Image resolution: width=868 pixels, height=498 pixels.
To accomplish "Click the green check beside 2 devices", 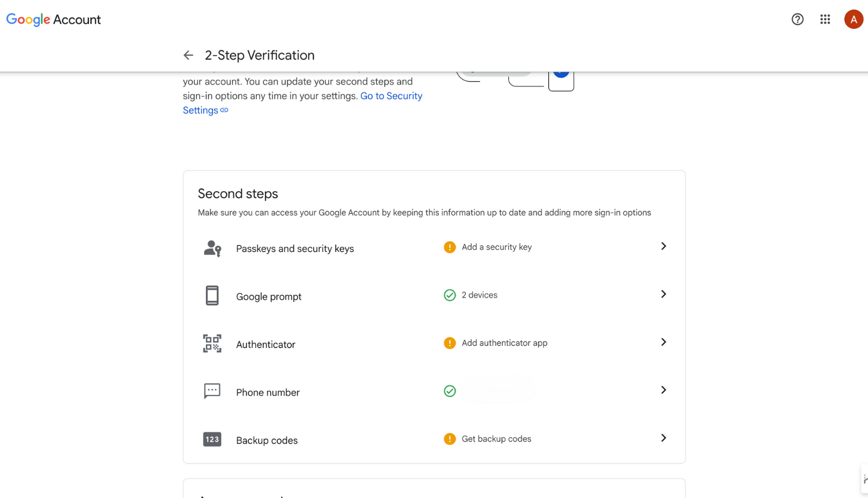I will (x=450, y=295).
